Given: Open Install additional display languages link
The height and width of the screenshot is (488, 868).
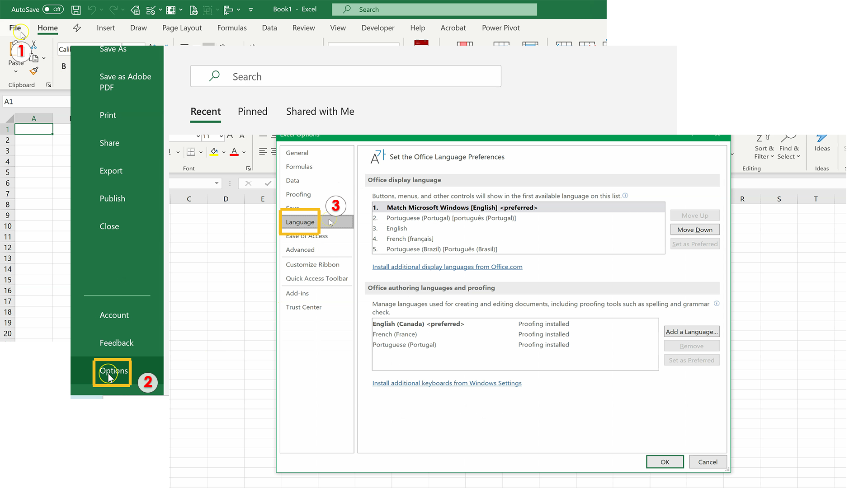Looking at the screenshot, I should 447,266.
